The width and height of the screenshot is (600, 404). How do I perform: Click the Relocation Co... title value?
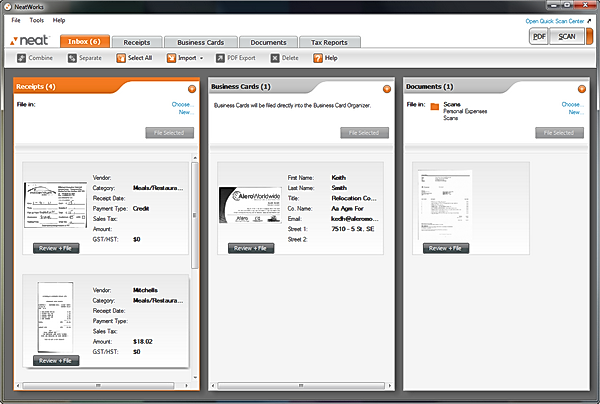coord(354,198)
